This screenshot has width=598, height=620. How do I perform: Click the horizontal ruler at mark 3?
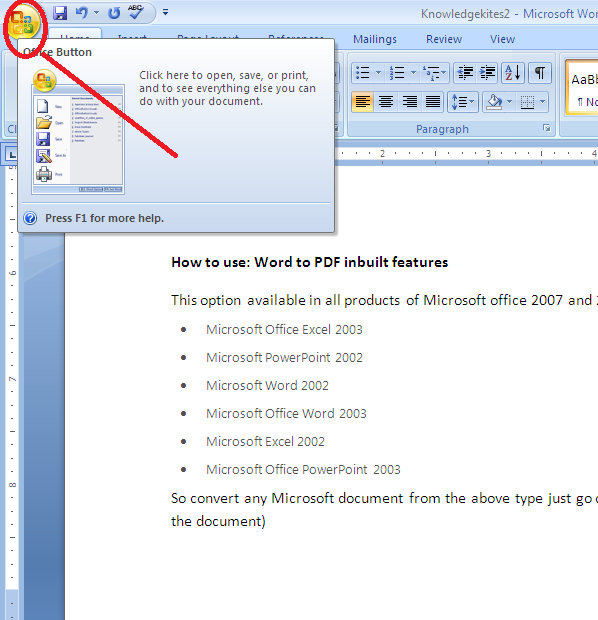tap(488, 153)
